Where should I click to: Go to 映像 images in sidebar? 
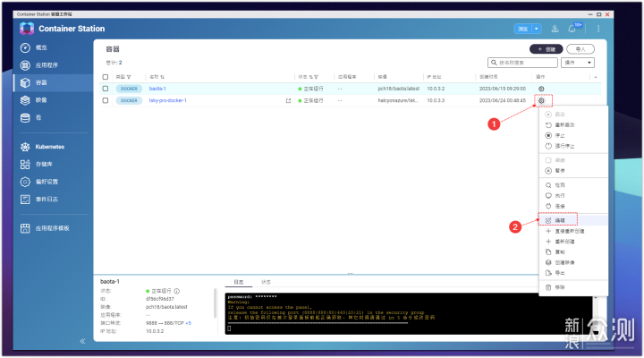click(39, 100)
